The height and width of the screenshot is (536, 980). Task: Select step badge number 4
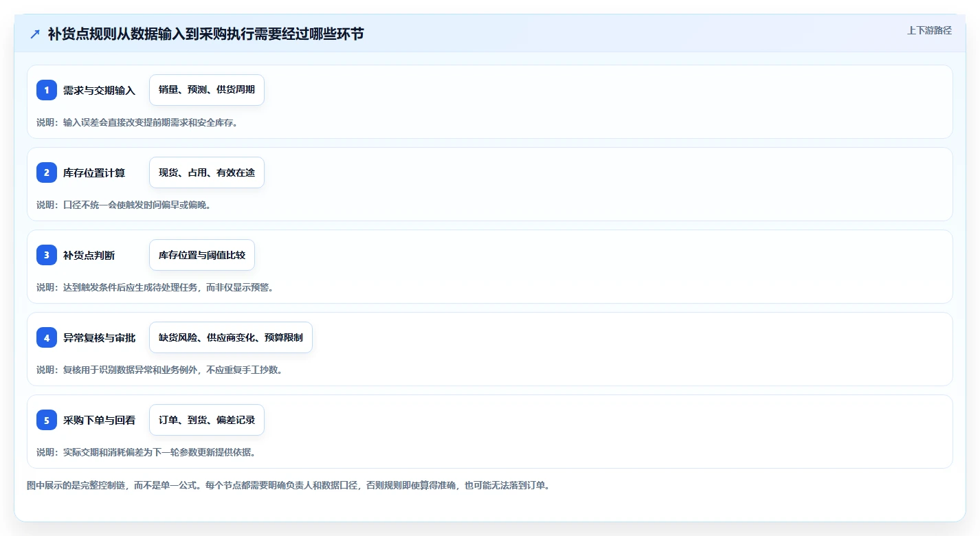point(47,337)
